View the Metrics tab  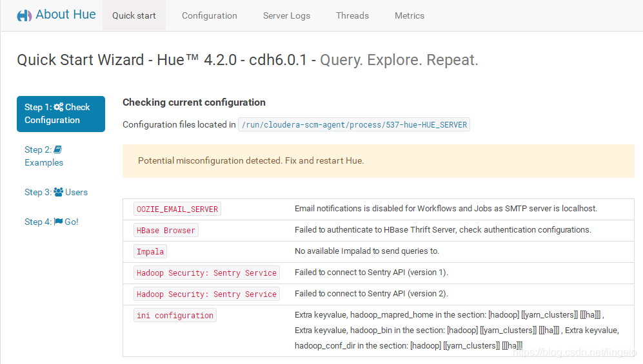tap(410, 15)
